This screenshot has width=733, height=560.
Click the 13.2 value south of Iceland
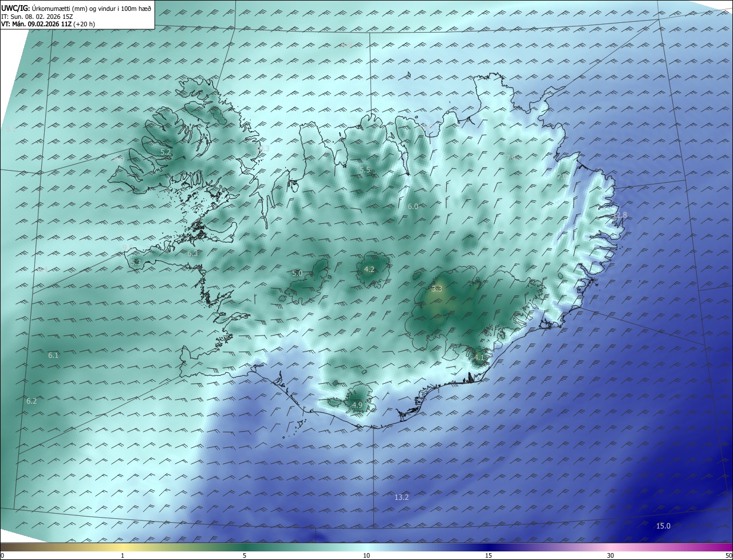[x=402, y=498]
